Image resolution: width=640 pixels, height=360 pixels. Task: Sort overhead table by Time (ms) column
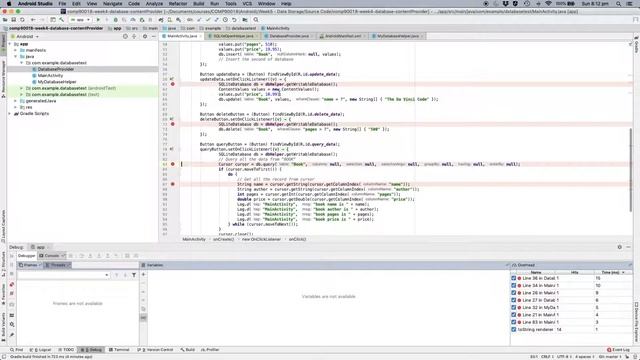[x=612, y=272]
